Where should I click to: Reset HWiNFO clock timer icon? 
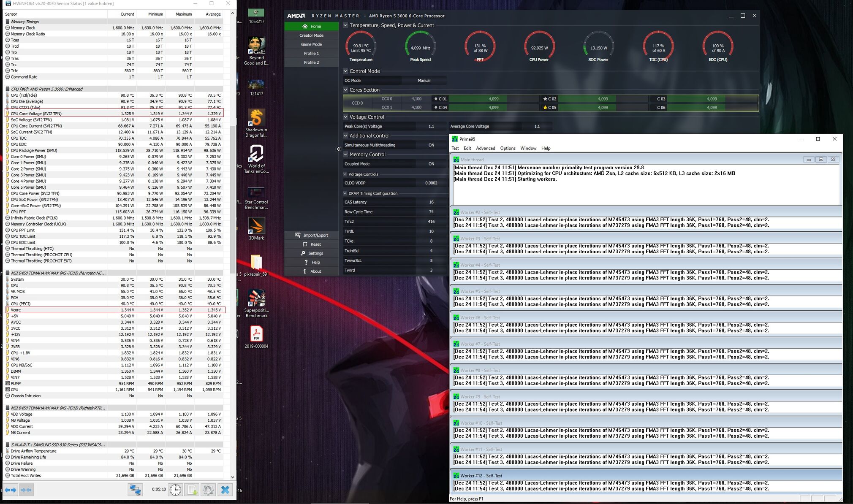(x=175, y=490)
